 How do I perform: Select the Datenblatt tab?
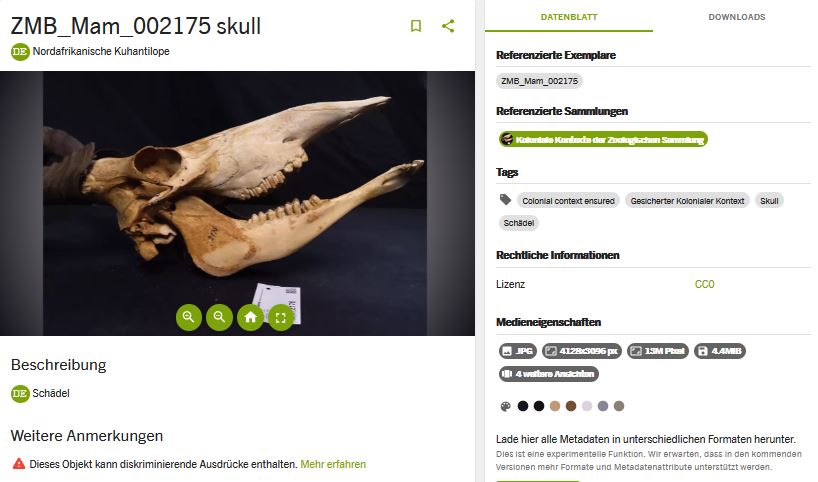pyautogui.click(x=569, y=17)
